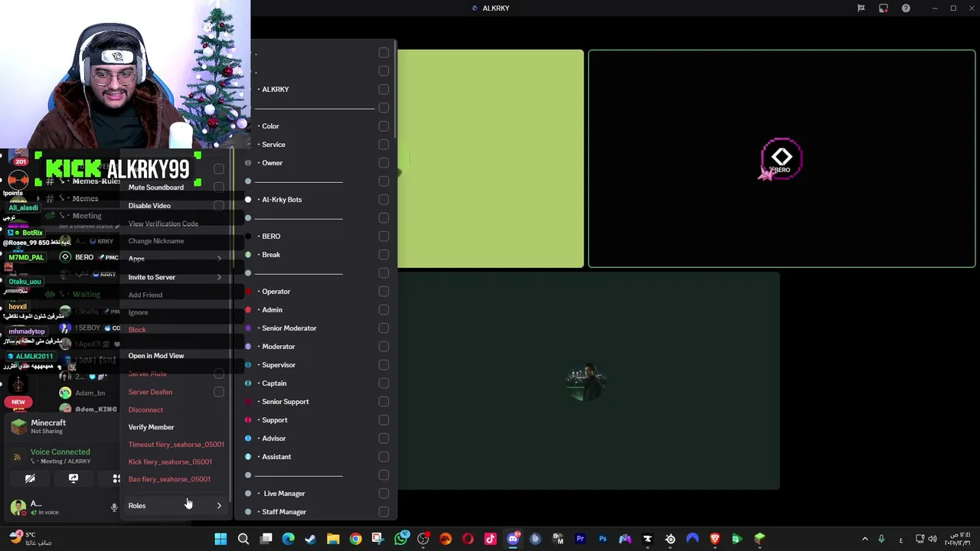The width and height of the screenshot is (980, 551).
Task: Open taskbar search
Action: click(x=243, y=539)
